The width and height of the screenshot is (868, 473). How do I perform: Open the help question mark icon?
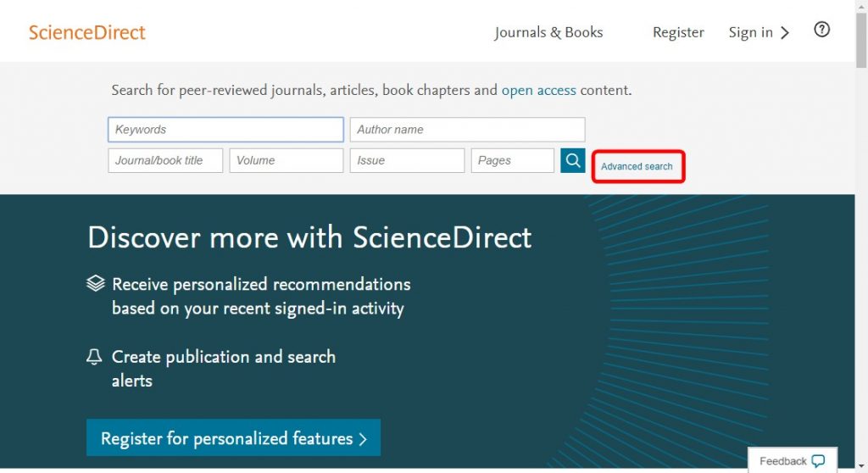coord(821,30)
